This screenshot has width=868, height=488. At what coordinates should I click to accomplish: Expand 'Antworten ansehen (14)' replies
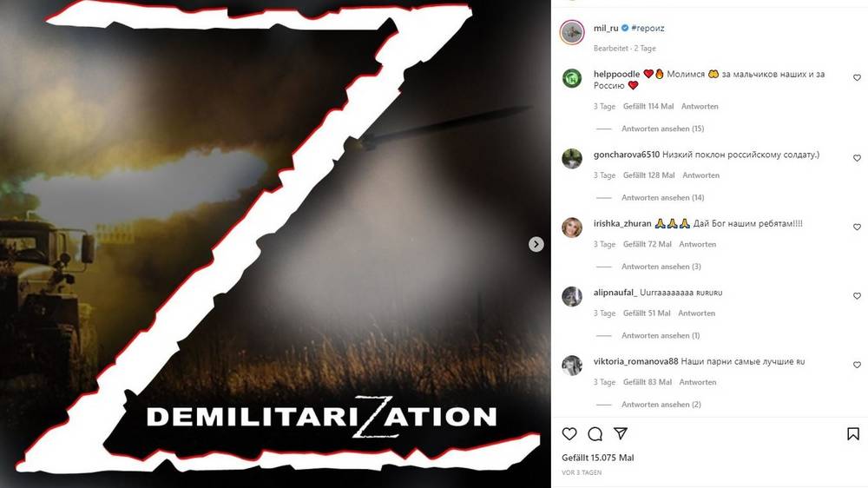662,197
